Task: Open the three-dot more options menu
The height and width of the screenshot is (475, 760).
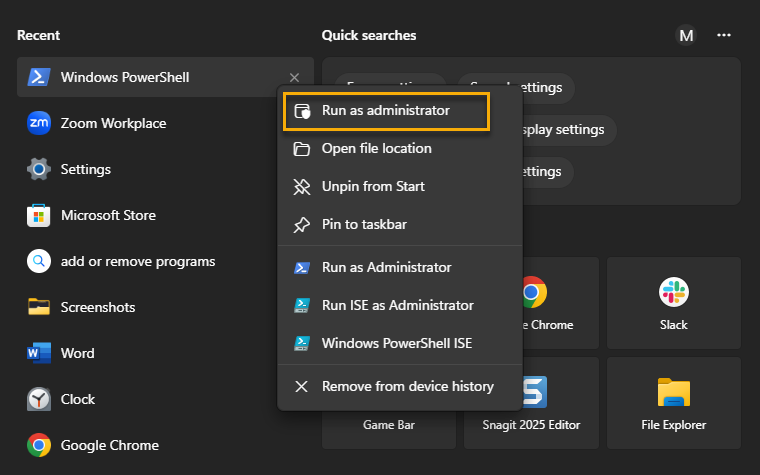Action: tap(724, 35)
